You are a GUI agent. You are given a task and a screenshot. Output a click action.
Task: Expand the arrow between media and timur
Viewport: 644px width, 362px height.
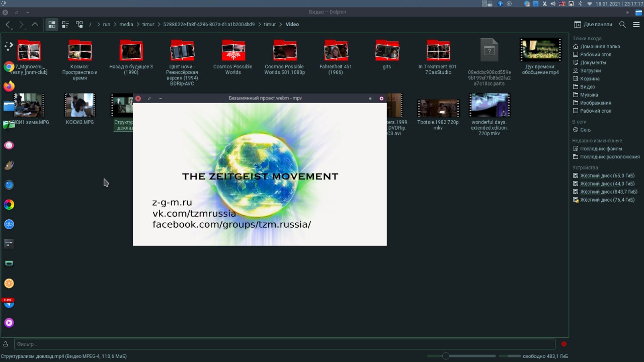[x=138, y=24]
